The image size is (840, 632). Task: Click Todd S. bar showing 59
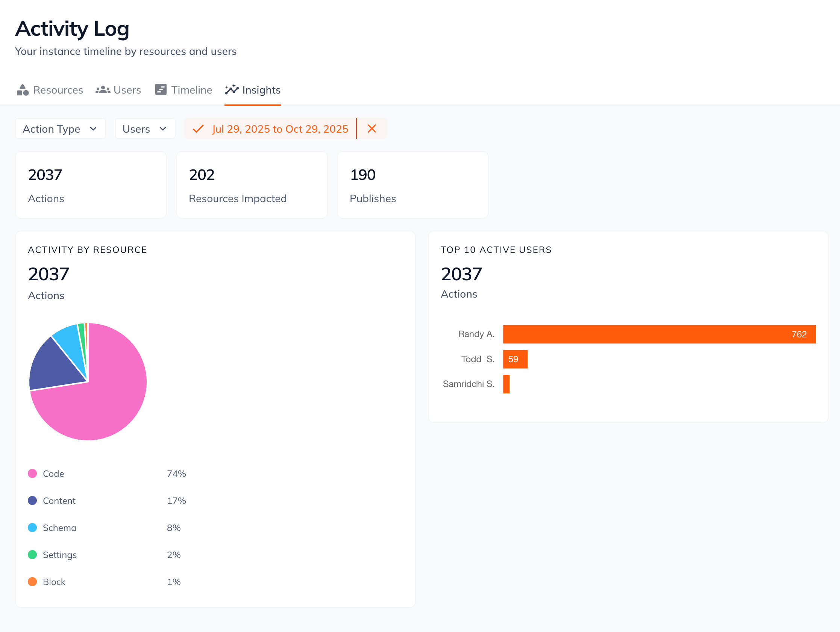(x=515, y=359)
